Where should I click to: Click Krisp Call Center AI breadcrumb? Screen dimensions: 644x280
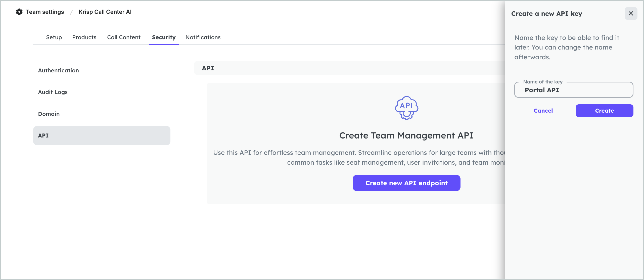[x=105, y=12]
